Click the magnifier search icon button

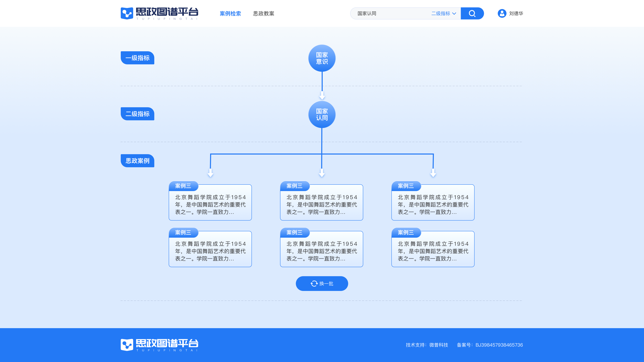472,13
